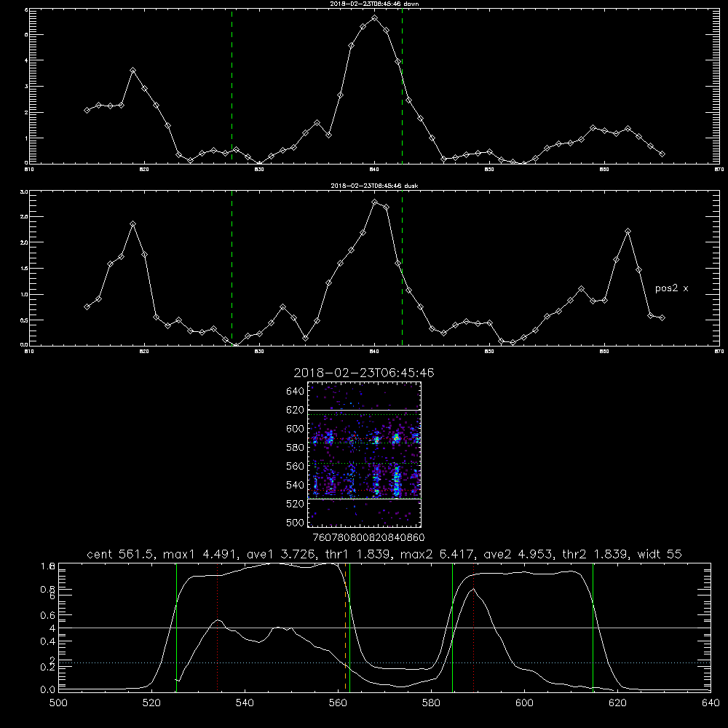Select the right-side peak marker near 862 in dusk plot
The image size is (728, 728).
point(628,232)
